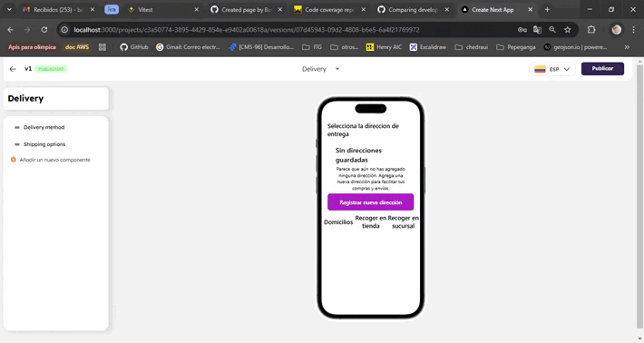The height and width of the screenshot is (343, 644).
Task: Click the grid apps bookmark icon
Action: [x=102, y=47]
